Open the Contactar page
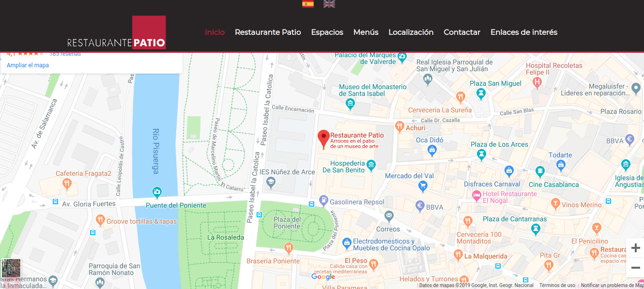The height and width of the screenshot is (289, 644). coord(462,32)
